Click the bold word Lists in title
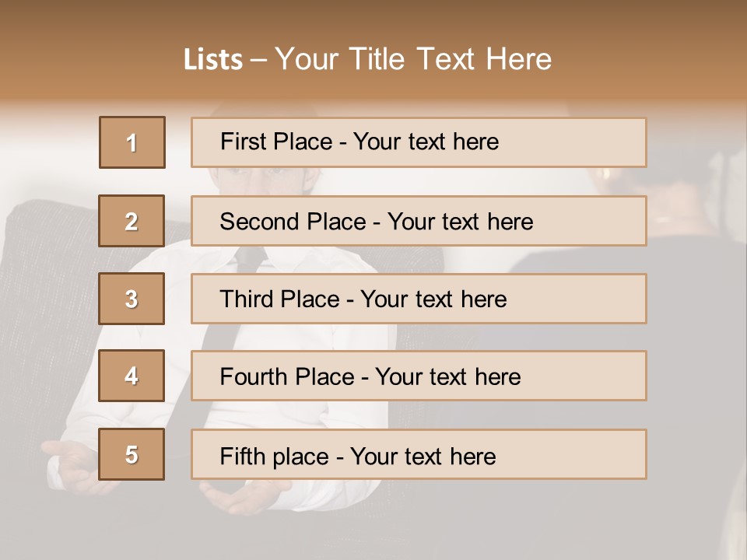The height and width of the screenshot is (560, 747). [x=213, y=60]
